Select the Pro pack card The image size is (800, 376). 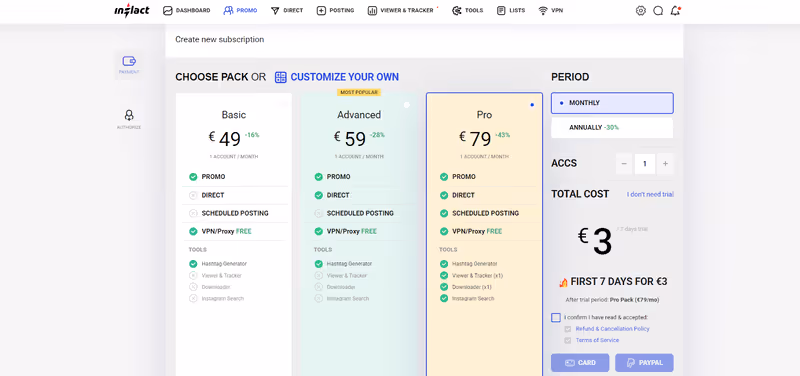click(x=484, y=234)
